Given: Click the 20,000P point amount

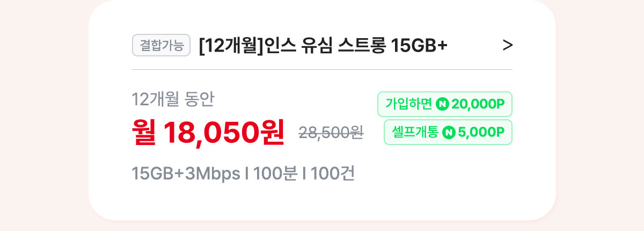Looking at the screenshot, I should pyautogui.click(x=478, y=104).
